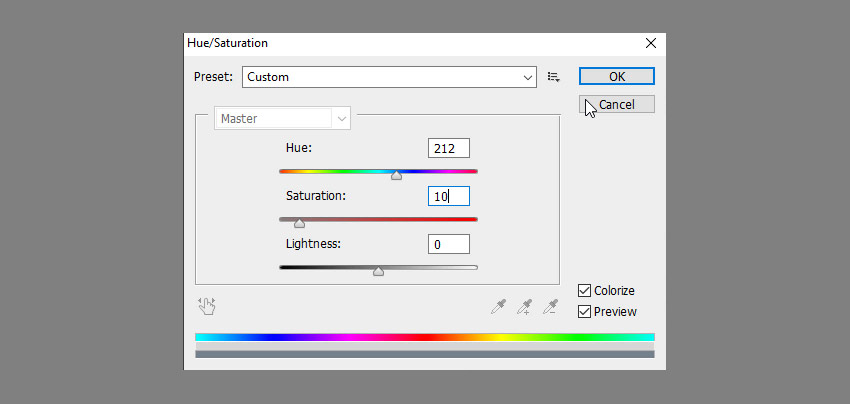Select the Add to Sample eyedropper
This screenshot has width=850, height=404.
click(524, 307)
